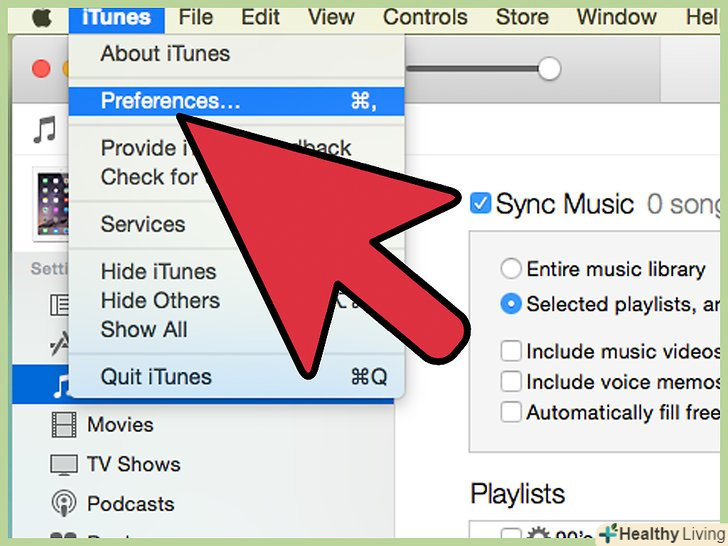Screen dimensions: 728x546
Task: Open the Edit menu
Action: [260, 18]
